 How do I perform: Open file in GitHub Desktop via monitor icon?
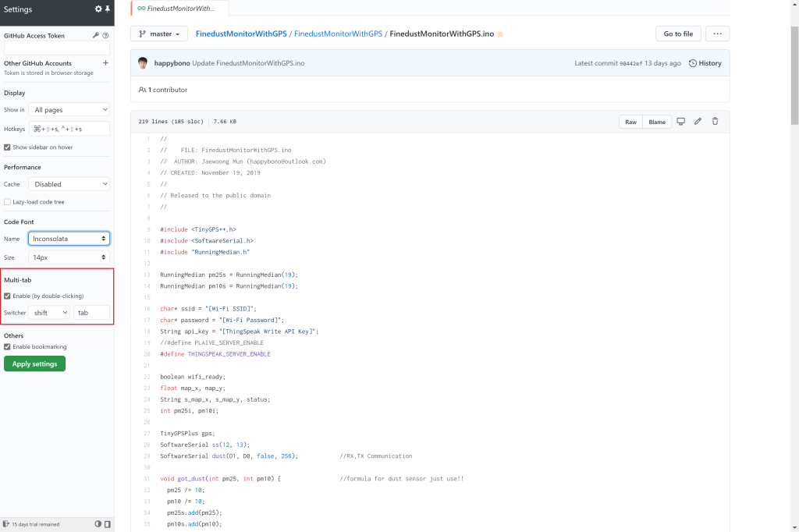click(680, 121)
